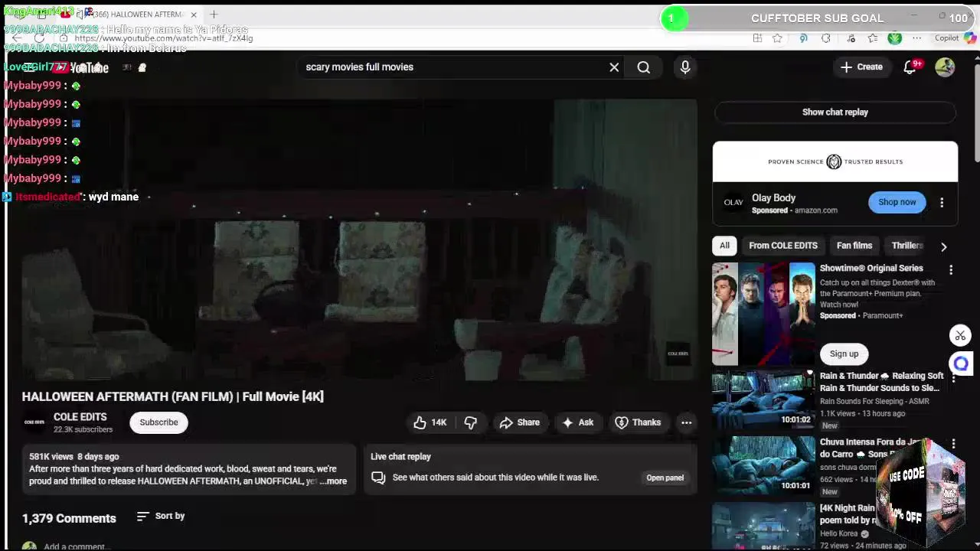The width and height of the screenshot is (980, 551).
Task: Open Chuva Intensa video options menu
Action: 953,444
